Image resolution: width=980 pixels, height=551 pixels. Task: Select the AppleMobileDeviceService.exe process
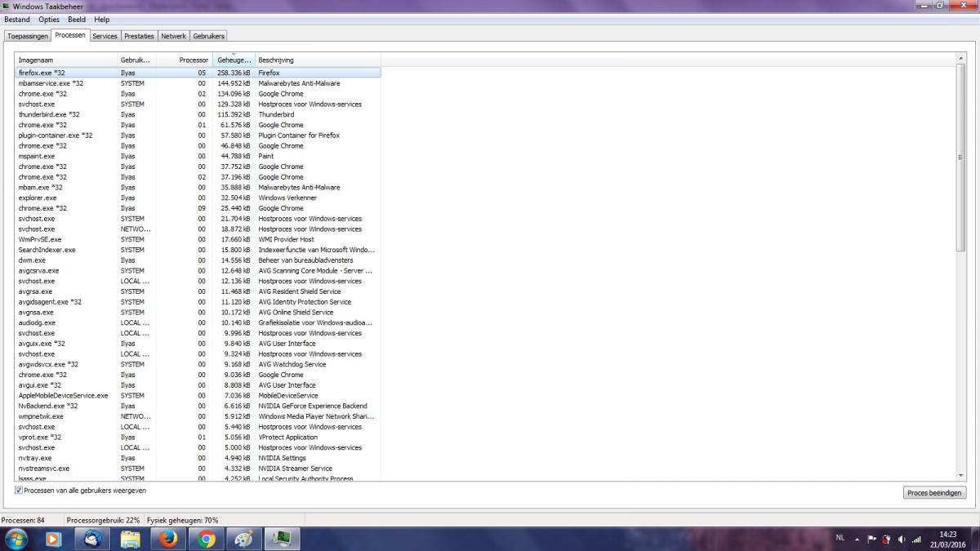point(198,396)
